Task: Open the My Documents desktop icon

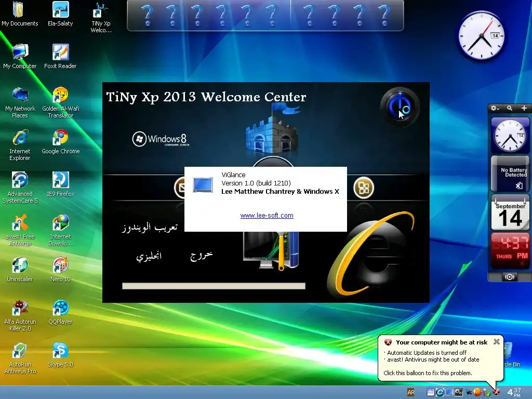Action: click(20, 14)
